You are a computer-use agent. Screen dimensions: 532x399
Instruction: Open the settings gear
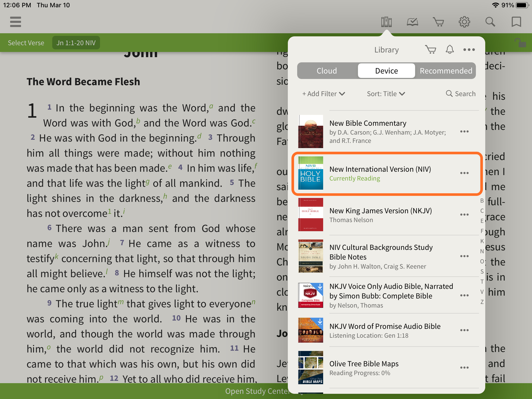tap(464, 22)
